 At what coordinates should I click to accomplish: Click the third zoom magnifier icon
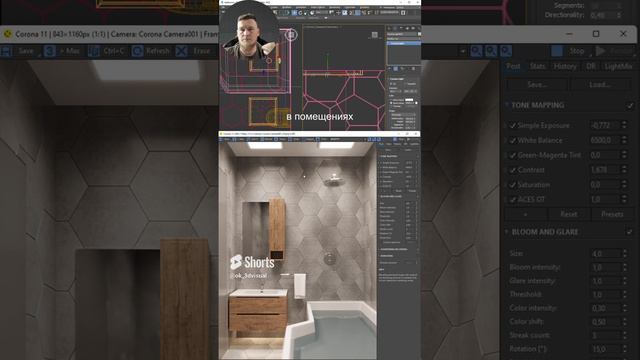506,51
